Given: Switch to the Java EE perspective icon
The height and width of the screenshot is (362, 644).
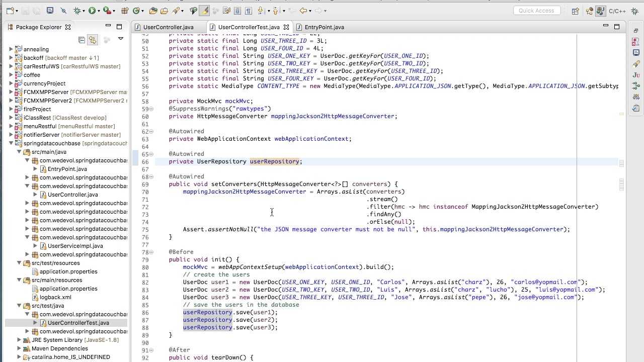Looking at the screenshot, I should pyautogui.click(x=589, y=11).
